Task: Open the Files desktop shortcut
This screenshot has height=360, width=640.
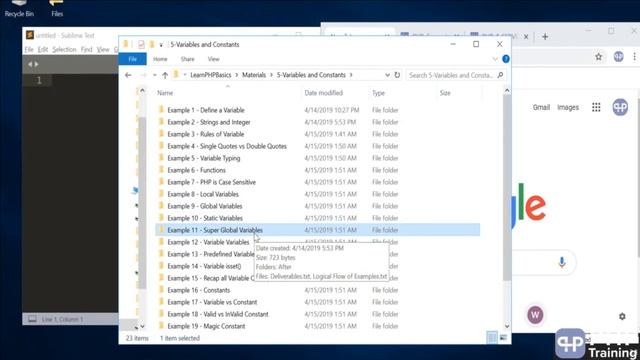Action: pyautogui.click(x=57, y=9)
